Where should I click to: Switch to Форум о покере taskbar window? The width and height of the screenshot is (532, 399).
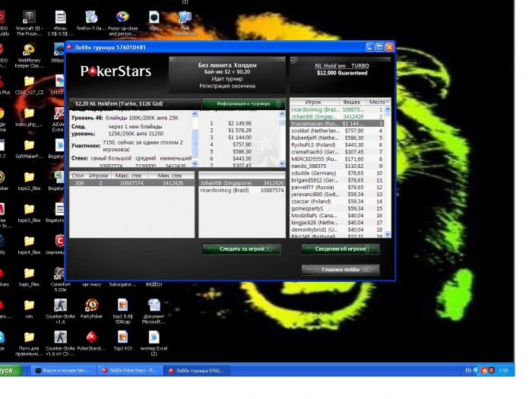63,371
